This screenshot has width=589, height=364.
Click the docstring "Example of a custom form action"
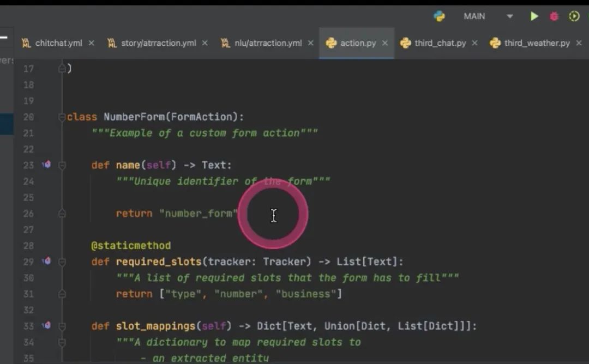tap(205, 133)
